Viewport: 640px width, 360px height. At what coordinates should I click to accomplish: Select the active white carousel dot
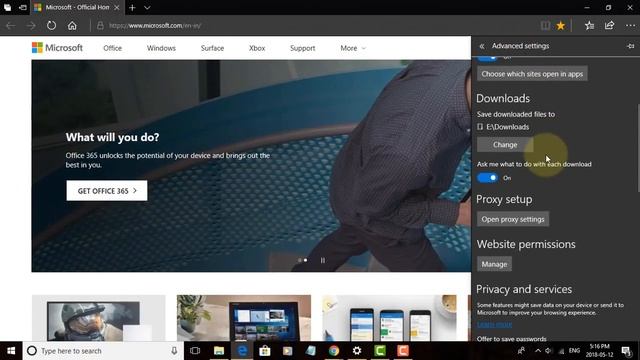(306, 260)
